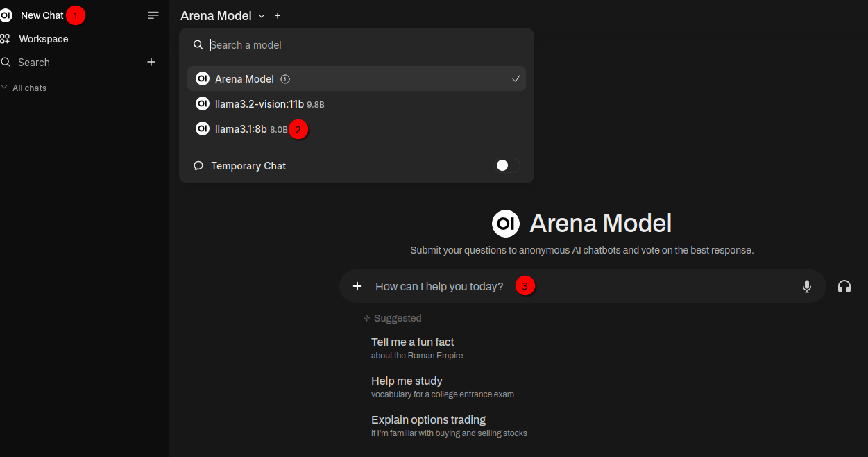Select Arena Model from the list
The image size is (868, 457).
(x=357, y=78)
